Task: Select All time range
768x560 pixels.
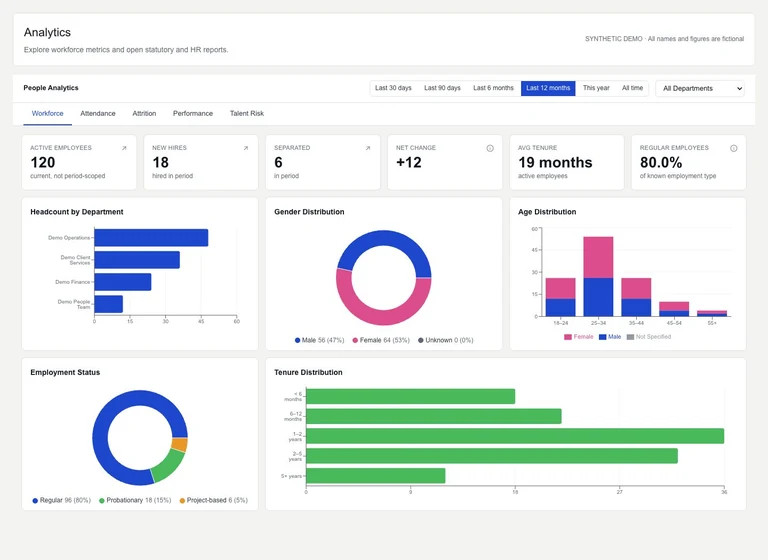Action: click(x=632, y=88)
